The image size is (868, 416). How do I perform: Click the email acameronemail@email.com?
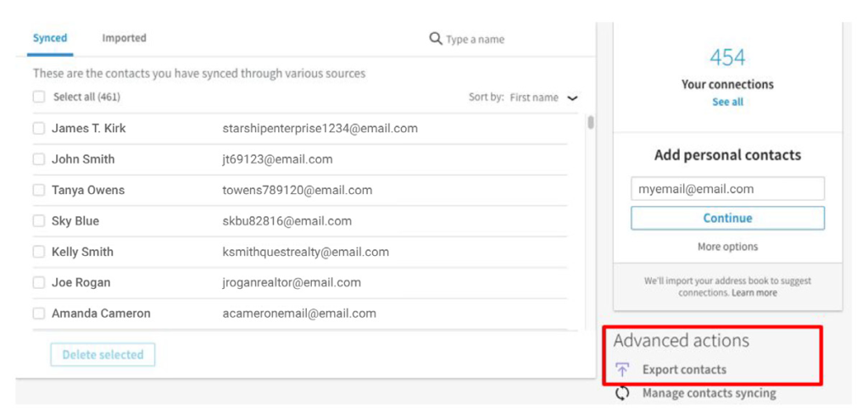pos(299,313)
